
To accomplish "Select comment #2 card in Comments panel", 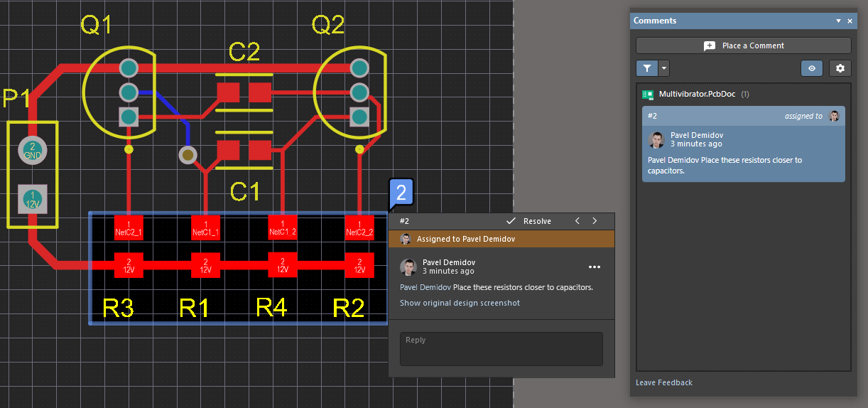I will click(x=743, y=153).
